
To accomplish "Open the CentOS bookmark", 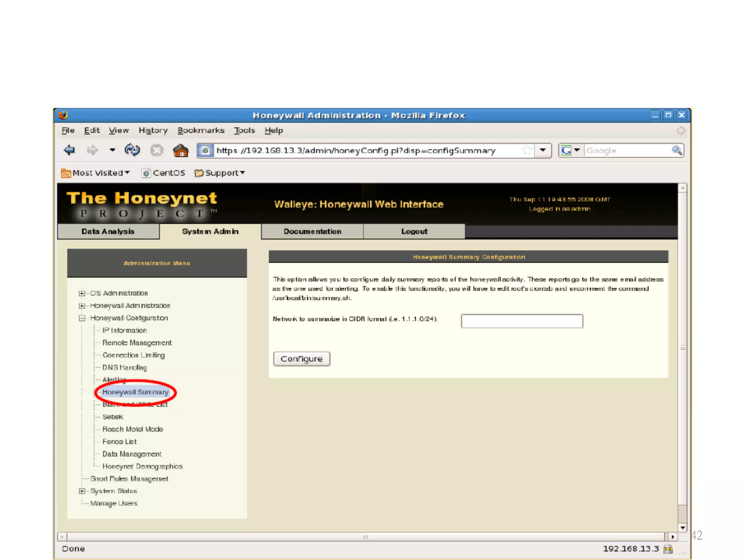I will tap(164, 173).
